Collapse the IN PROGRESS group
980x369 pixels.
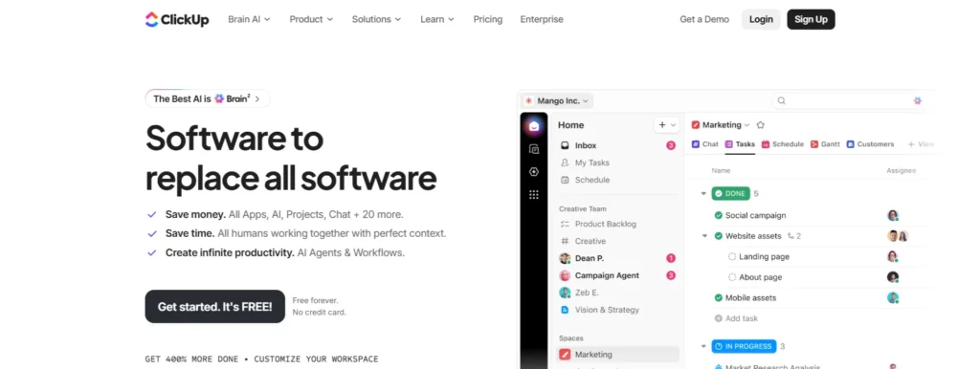tap(703, 346)
